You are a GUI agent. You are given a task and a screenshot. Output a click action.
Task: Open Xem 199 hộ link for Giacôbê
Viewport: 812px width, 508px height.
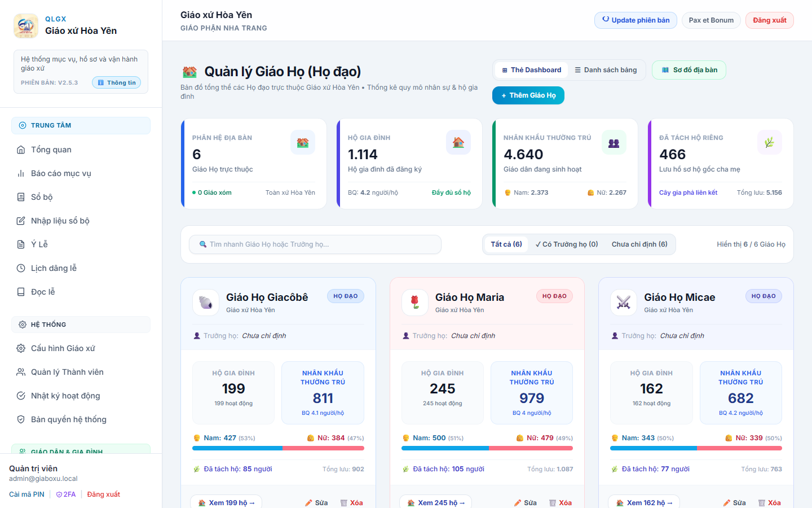(226, 502)
